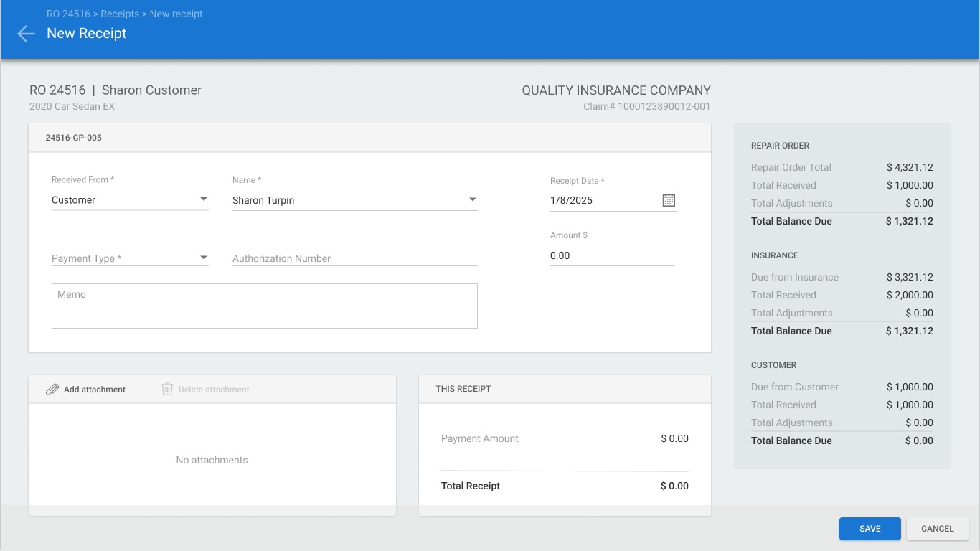Viewport: 980px width, 551px height.
Task: Click the RO 24516 breadcrumb path
Action: click(70, 14)
